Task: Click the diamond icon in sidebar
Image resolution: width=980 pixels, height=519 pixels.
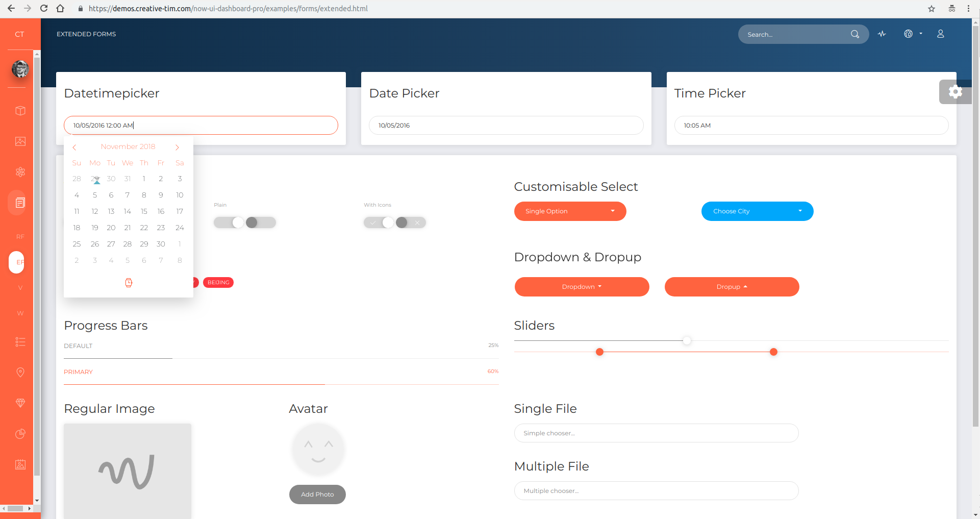Action: [x=20, y=403]
